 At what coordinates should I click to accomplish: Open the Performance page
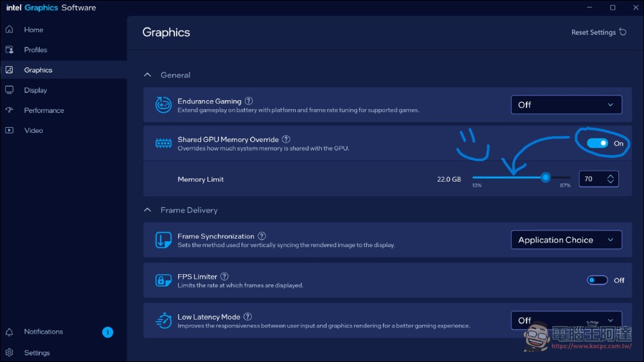(64, 110)
